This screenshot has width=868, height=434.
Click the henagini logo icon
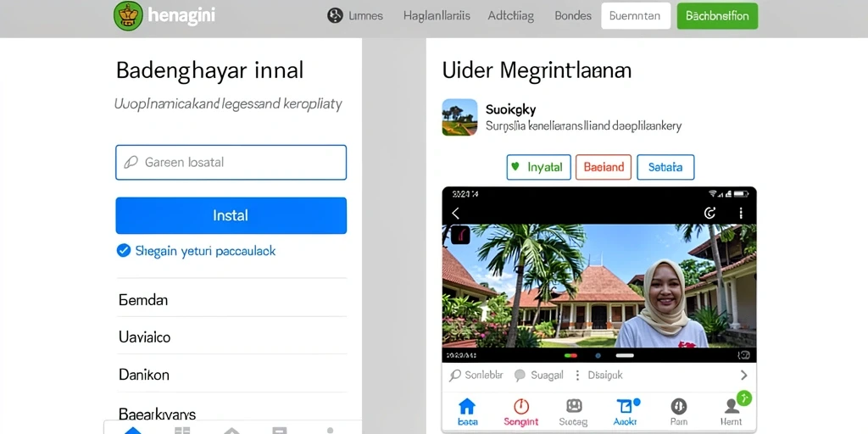pos(129,15)
